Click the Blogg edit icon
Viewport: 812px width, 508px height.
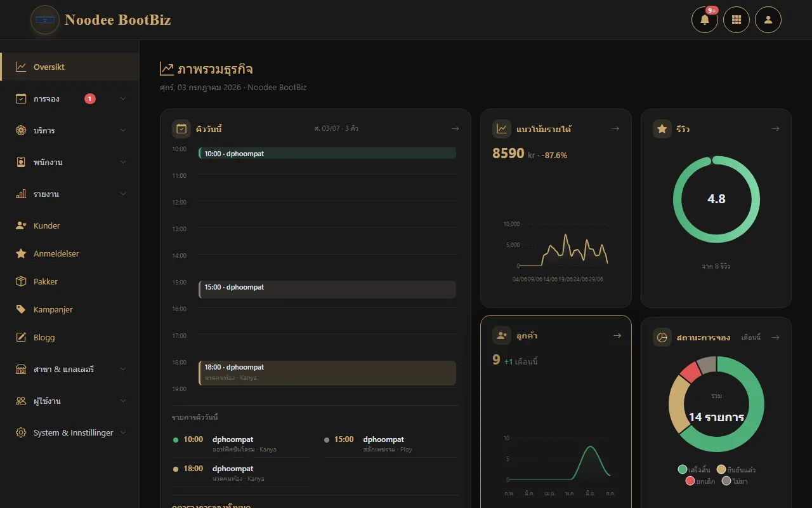click(21, 337)
